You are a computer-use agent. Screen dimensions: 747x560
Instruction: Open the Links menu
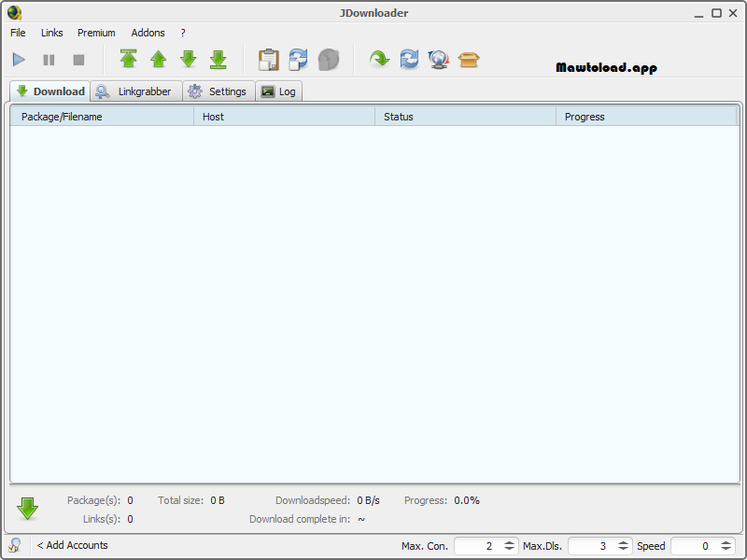(x=52, y=33)
